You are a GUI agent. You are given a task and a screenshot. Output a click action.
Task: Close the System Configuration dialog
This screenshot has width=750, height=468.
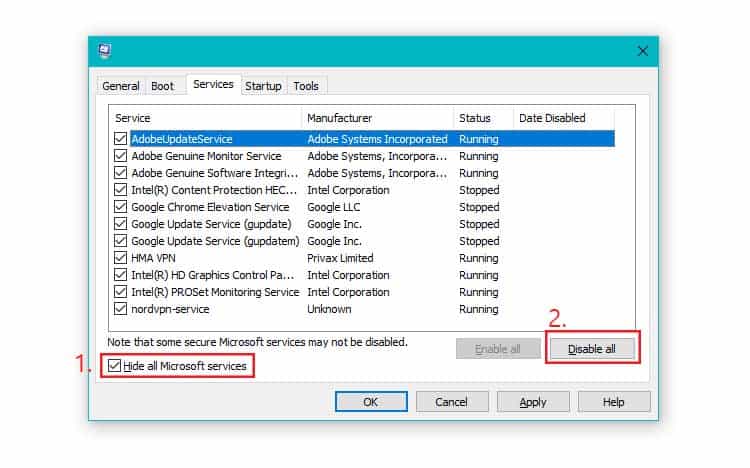pyautogui.click(x=642, y=51)
